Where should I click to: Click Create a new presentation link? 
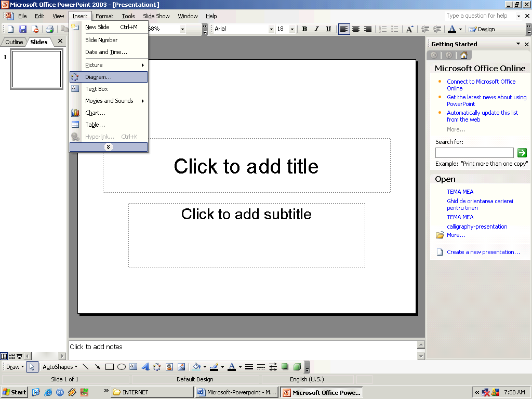pos(483,252)
